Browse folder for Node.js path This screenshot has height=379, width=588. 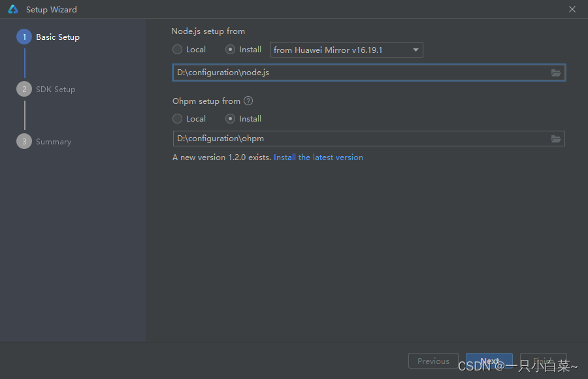point(556,73)
